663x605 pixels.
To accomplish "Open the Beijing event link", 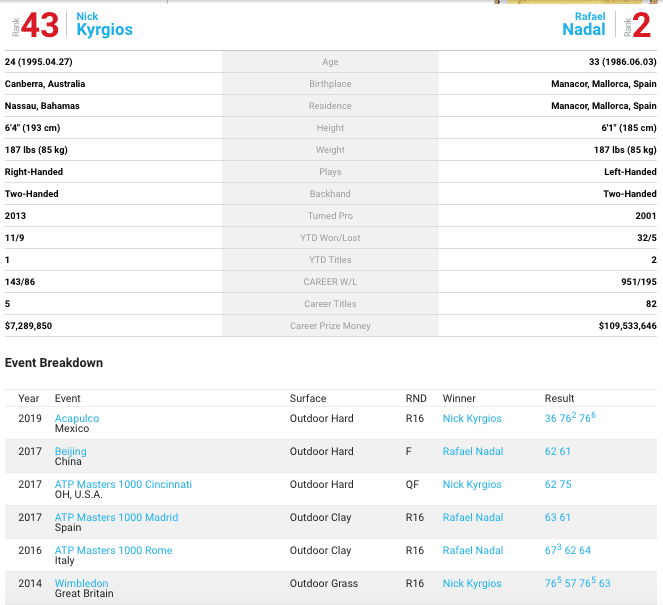I will pos(71,451).
